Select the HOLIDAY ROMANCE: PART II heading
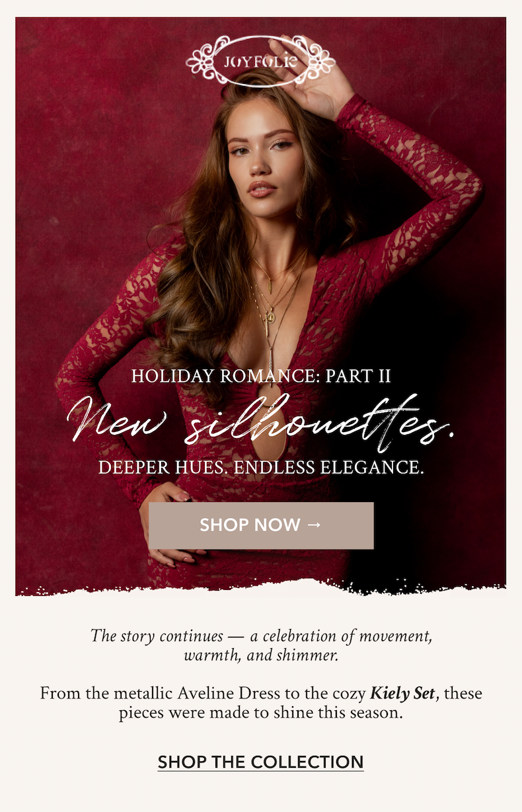The image size is (522, 812). pyautogui.click(x=261, y=377)
